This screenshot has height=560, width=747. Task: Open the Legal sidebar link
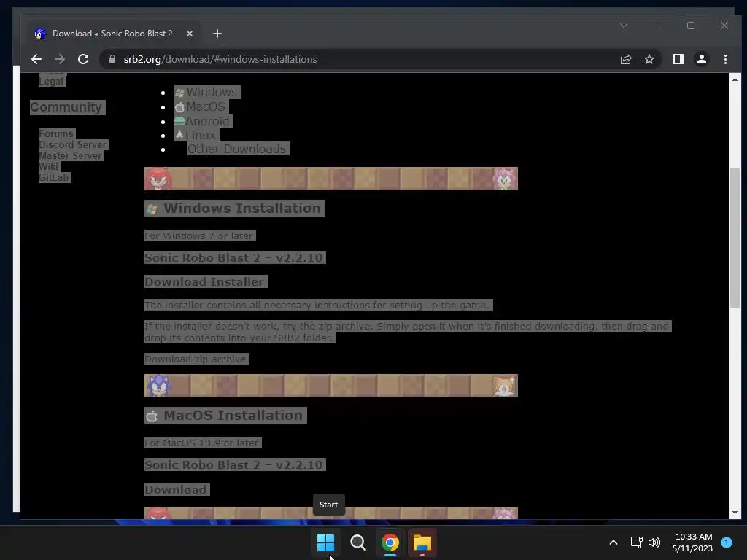[x=51, y=81]
